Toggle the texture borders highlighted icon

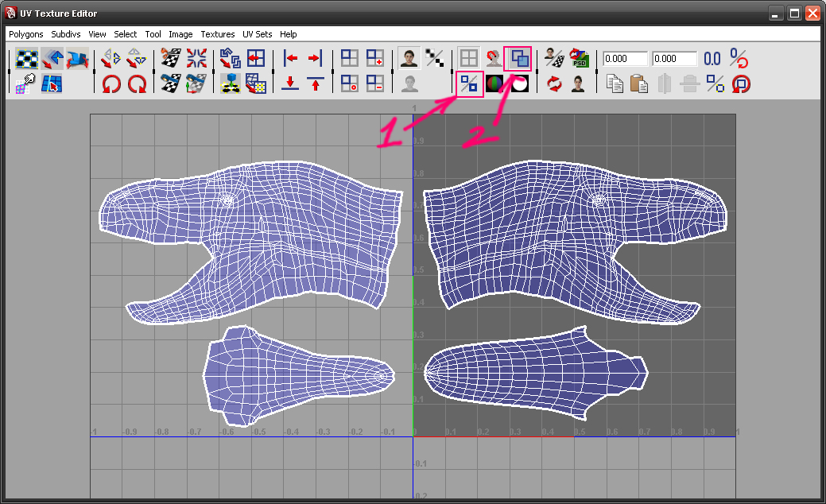470,83
